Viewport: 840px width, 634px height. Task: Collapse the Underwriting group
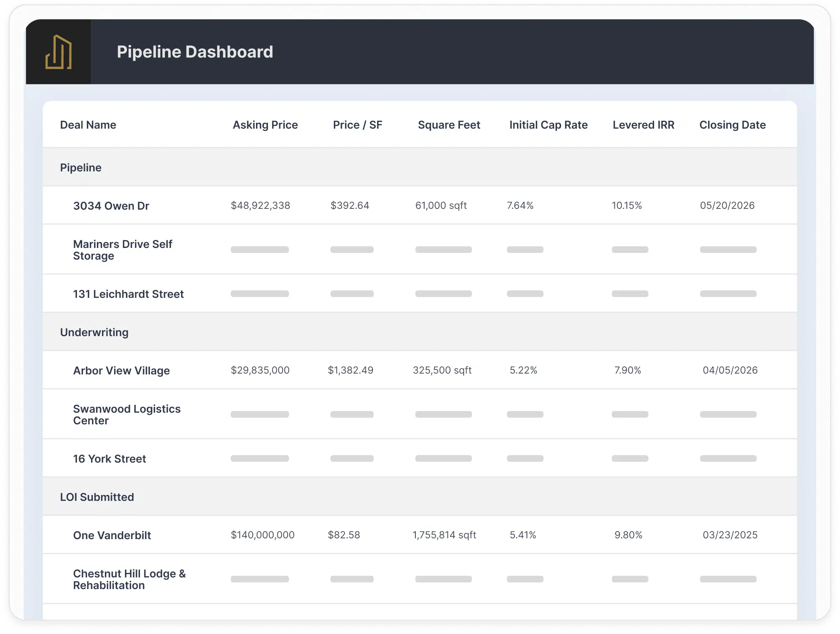pos(94,332)
